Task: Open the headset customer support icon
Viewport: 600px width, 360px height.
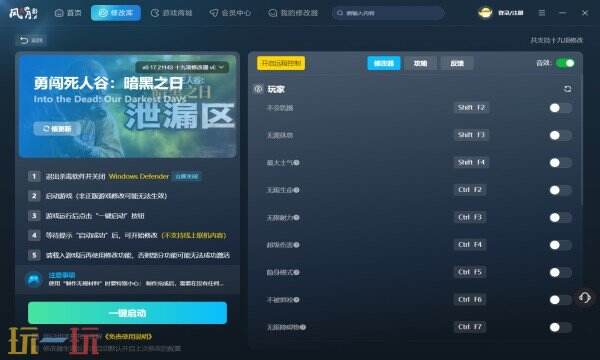Action: tap(585, 298)
